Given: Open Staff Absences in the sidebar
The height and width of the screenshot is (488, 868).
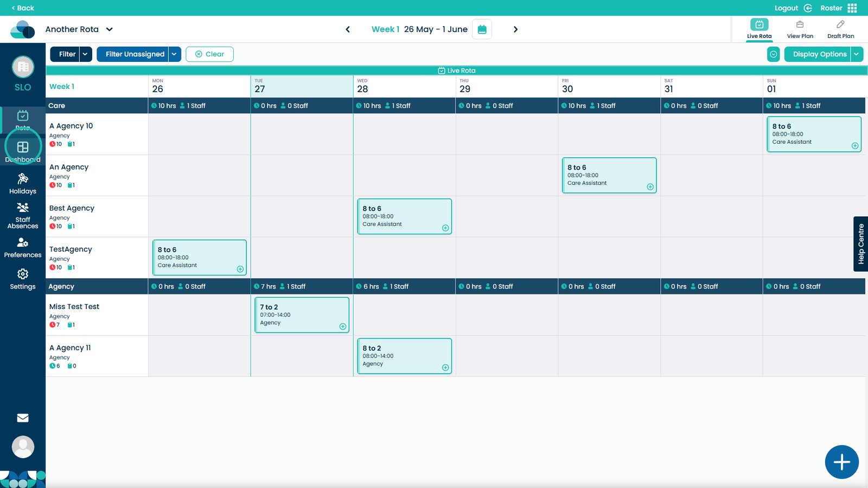Looking at the screenshot, I should [x=23, y=216].
